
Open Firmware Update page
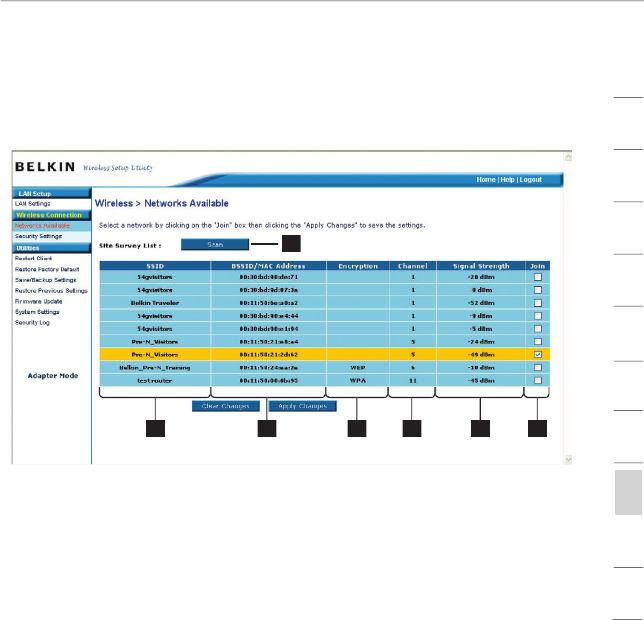pyautogui.click(x=39, y=301)
